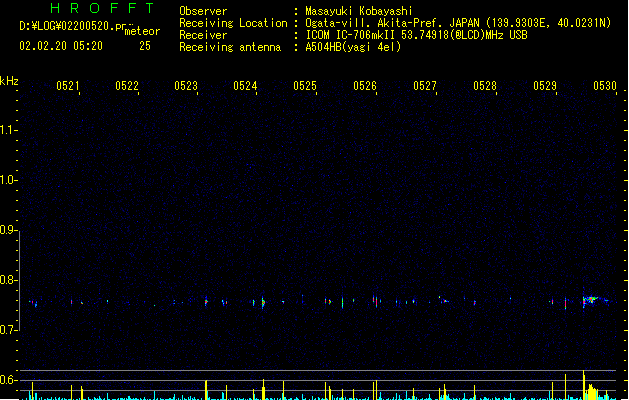Click the meteor echo just after 0524

coord(263,302)
